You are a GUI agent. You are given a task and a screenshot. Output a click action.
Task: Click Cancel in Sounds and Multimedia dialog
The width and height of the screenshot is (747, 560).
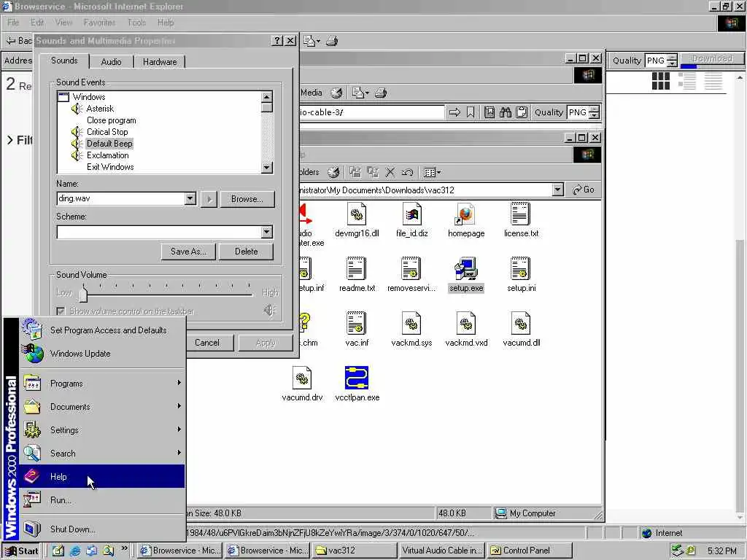(207, 343)
